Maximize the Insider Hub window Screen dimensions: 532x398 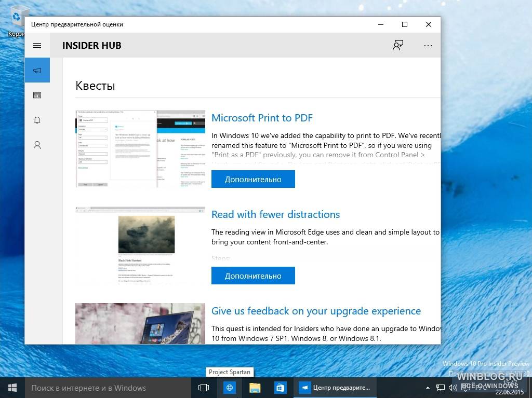404,24
